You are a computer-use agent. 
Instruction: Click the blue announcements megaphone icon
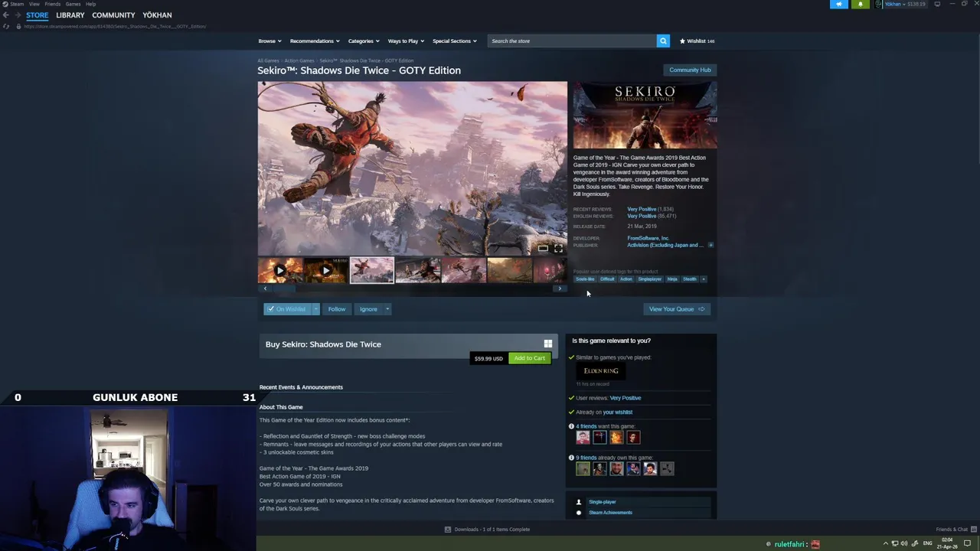coord(839,4)
